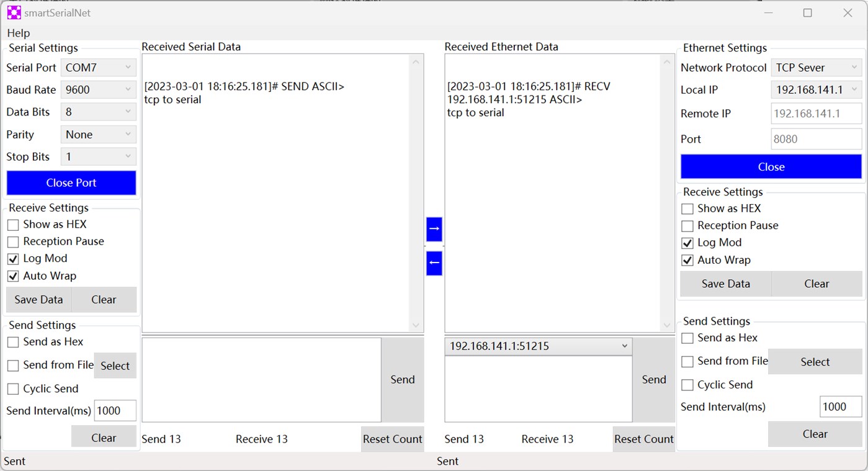Screen dimensions: 868x471
Task: Click the Close Port button
Action: pyautogui.click(x=71, y=182)
